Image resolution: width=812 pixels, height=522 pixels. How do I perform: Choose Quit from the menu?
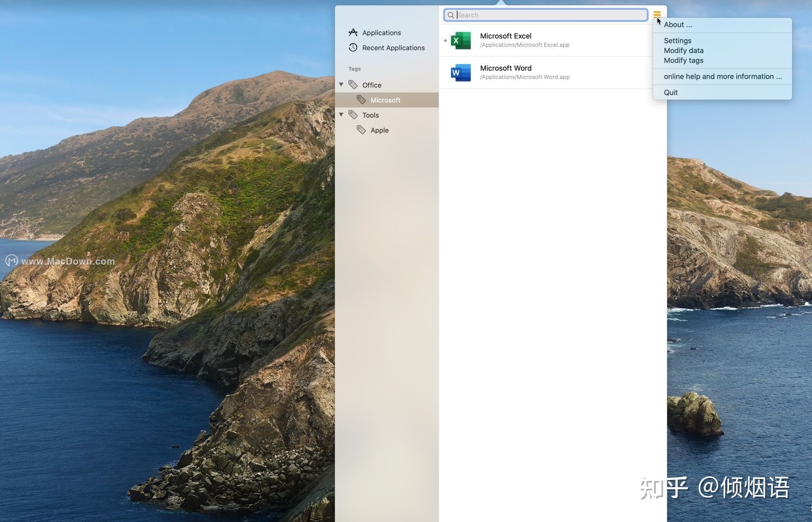pyautogui.click(x=671, y=92)
